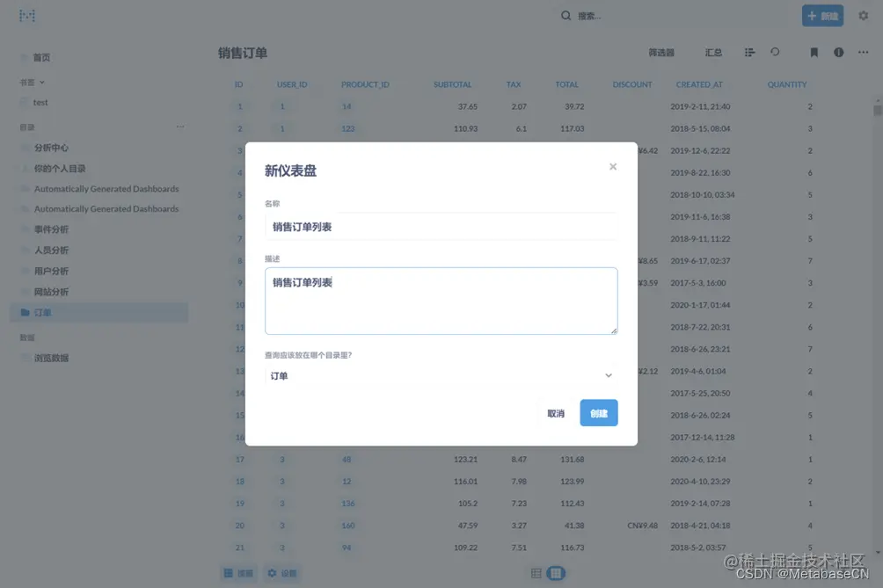
Task: Click the USER_ID column header
Action: [292, 84]
